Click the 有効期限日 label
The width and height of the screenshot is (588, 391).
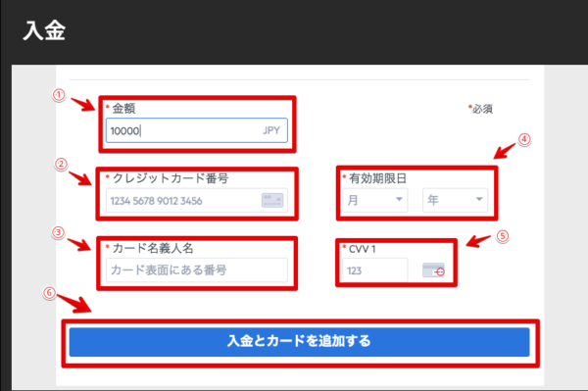(377, 178)
